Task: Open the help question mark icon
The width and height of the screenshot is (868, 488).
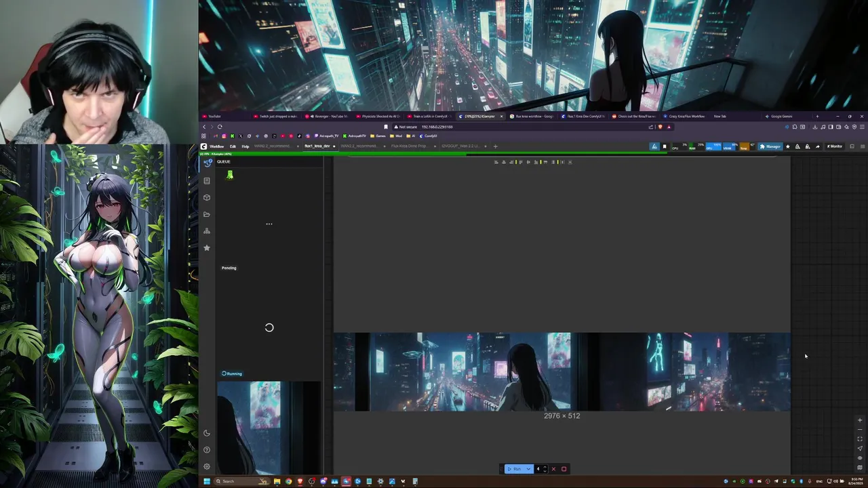Action: coord(207,449)
